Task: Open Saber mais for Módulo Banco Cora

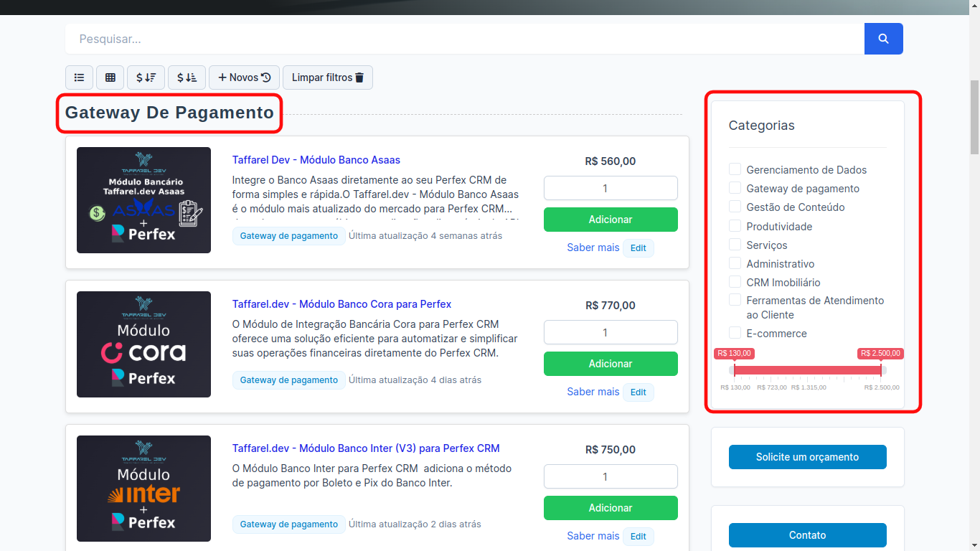Action: 593,392
